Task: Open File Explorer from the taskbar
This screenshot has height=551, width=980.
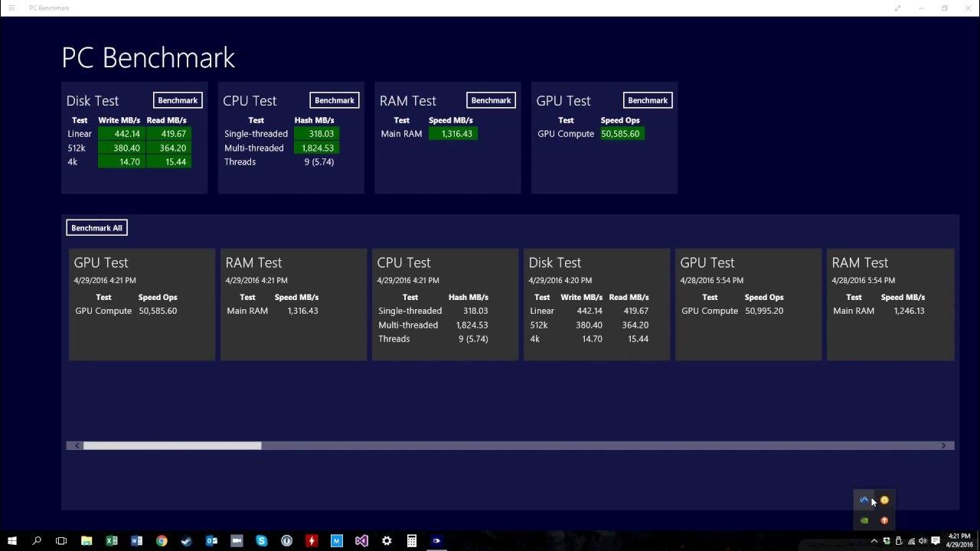Action: pos(87,541)
